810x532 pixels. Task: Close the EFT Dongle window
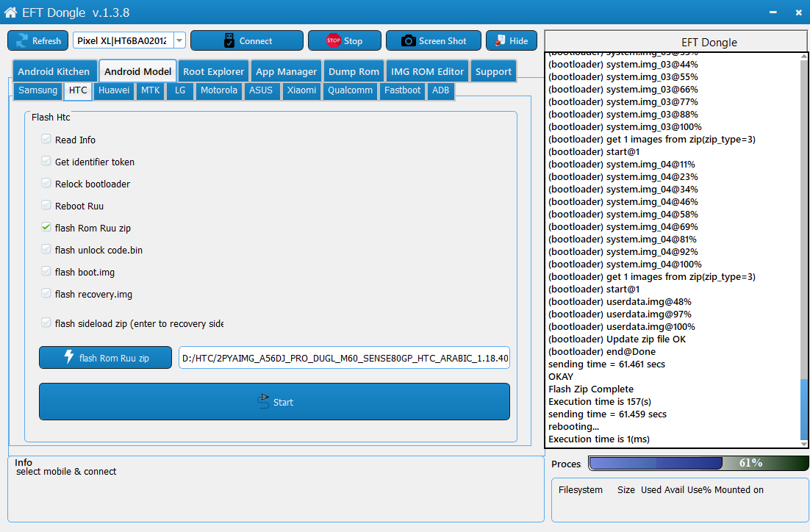pyautogui.click(x=799, y=12)
